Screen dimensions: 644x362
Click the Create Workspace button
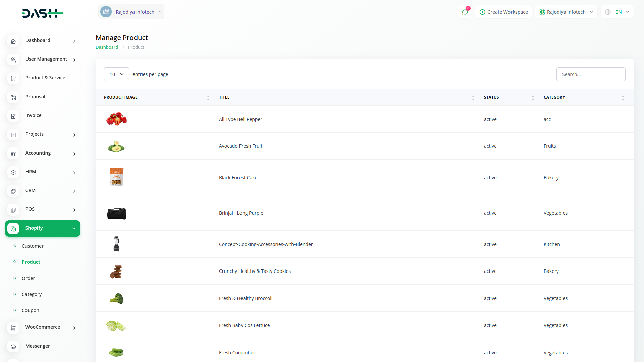pos(503,12)
